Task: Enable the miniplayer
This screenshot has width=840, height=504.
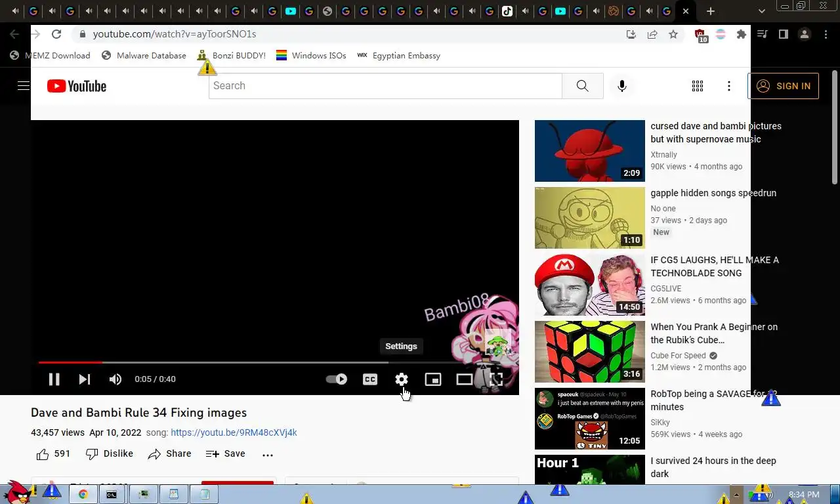Action: click(x=433, y=379)
